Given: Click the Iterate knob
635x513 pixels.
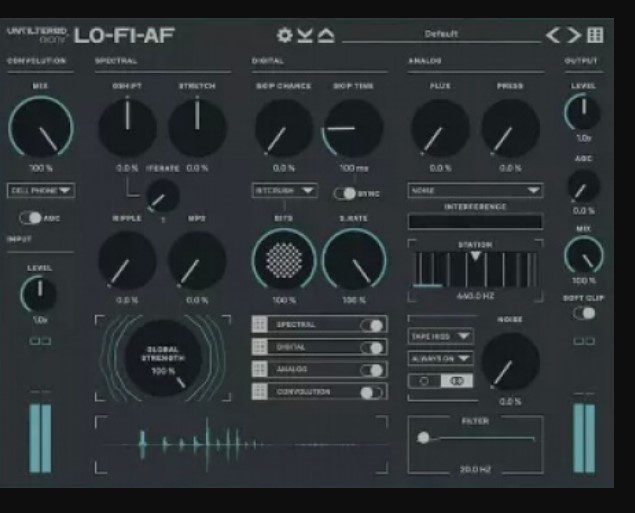Looking at the screenshot, I should pos(162,196).
